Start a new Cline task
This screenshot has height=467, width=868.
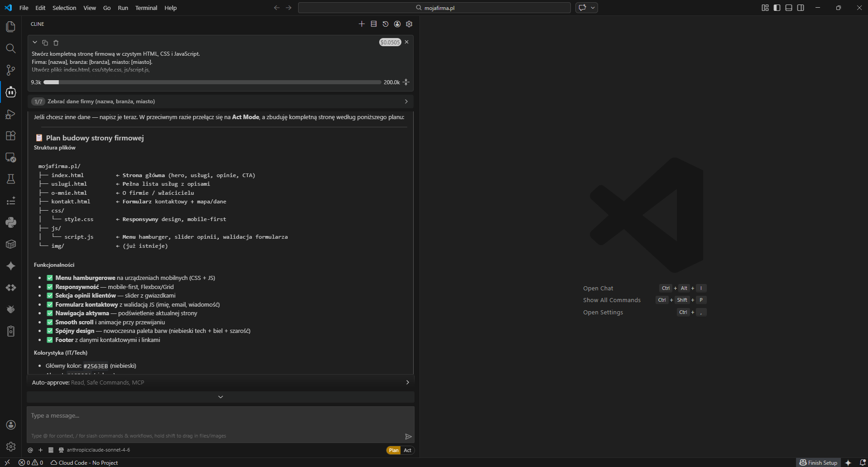362,24
